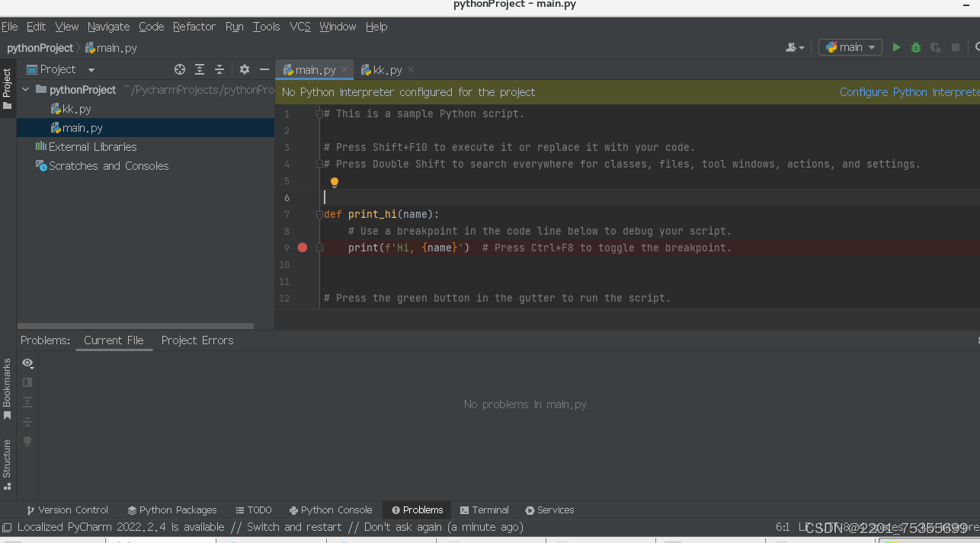The image size is (980, 543).
Task: Start debugging with the Debug bug icon
Action: tap(915, 46)
